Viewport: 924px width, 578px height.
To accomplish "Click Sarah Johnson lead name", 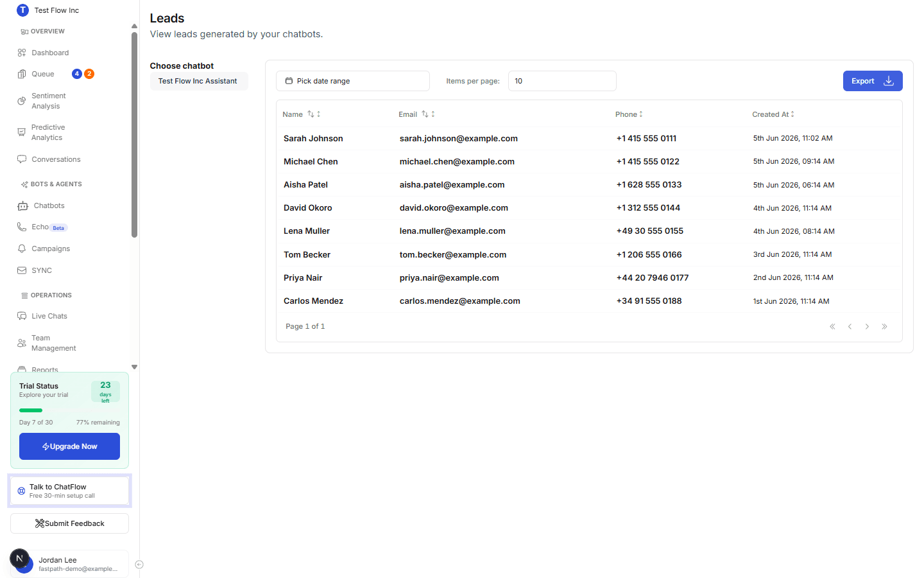I will 313,138.
